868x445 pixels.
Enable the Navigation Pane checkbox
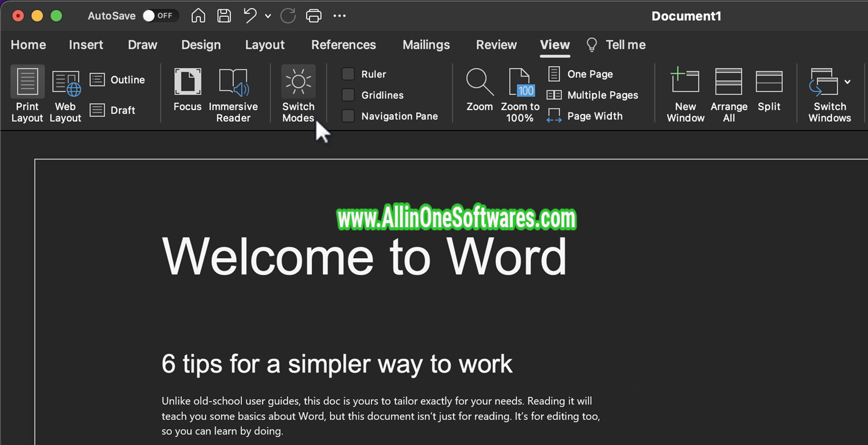coord(348,115)
